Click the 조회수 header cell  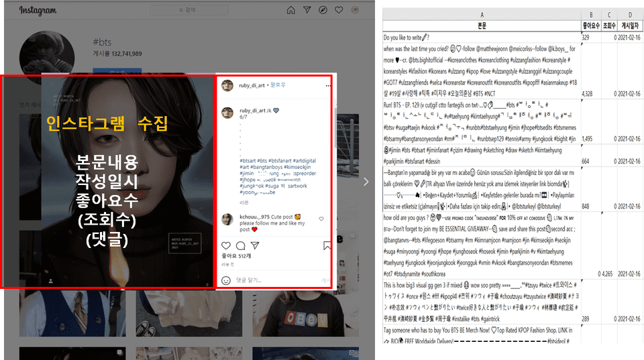tap(609, 25)
